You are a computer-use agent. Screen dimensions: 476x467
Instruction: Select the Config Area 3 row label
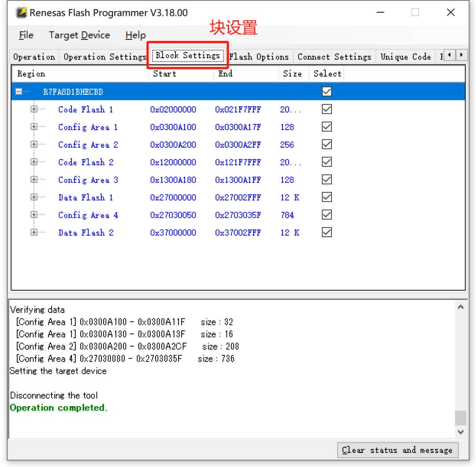click(88, 180)
